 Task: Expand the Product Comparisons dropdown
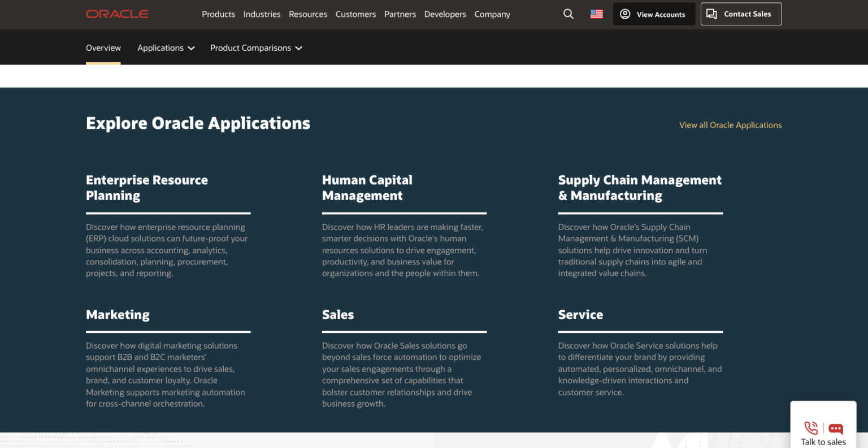256,48
